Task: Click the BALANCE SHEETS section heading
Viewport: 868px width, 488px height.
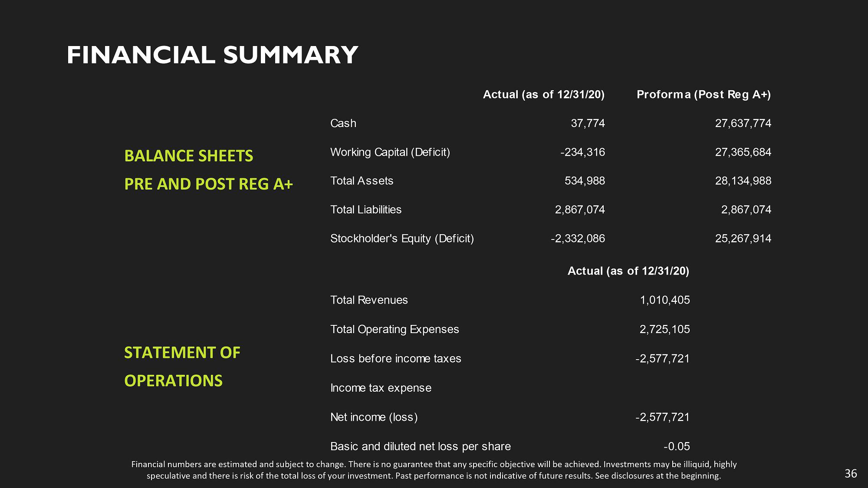Action: coord(188,156)
